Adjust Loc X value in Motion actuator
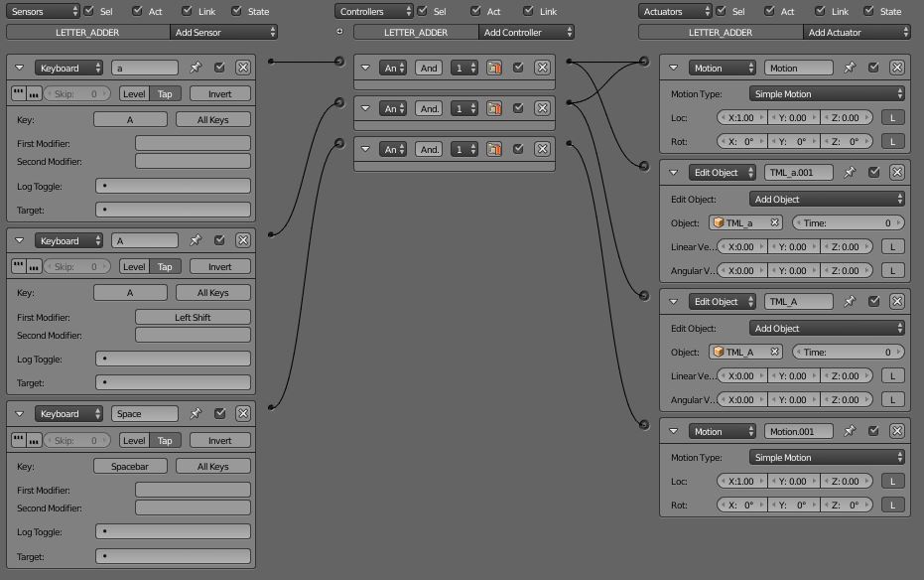 click(741, 118)
